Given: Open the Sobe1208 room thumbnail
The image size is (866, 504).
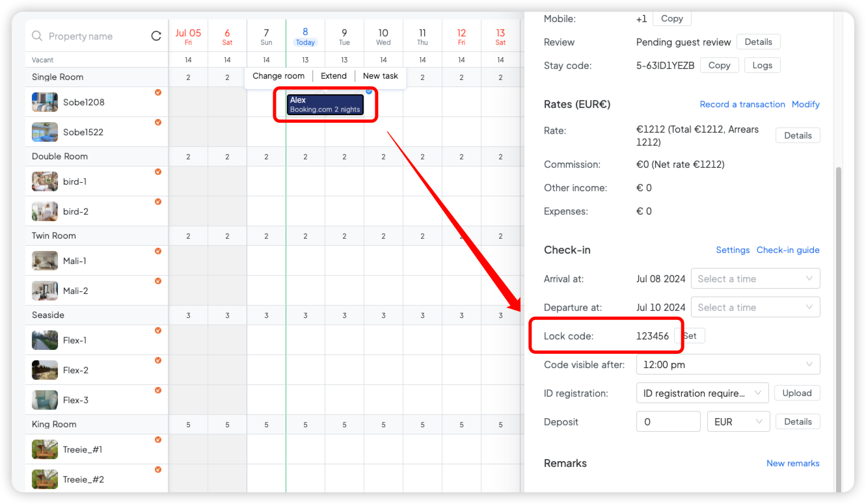Looking at the screenshot, I should coord(45,102).
